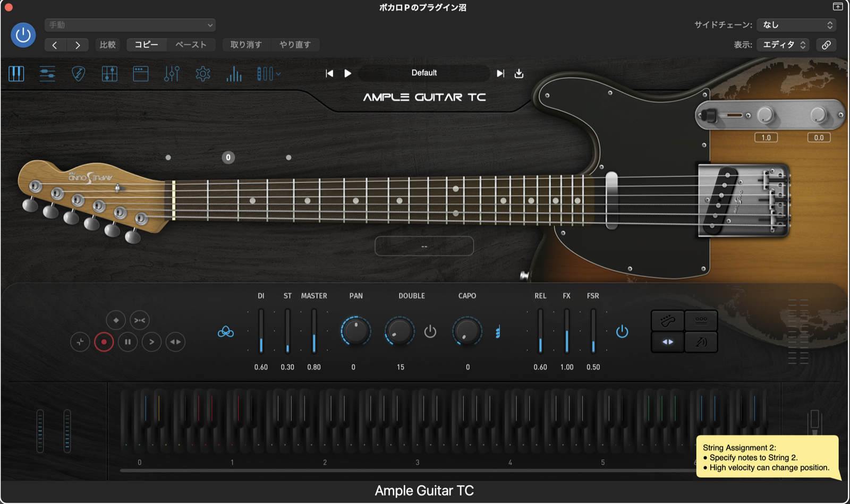Open the Main keyboard panel icon
Viewport: 850px width, 504px height.
[x=16, y=73]
